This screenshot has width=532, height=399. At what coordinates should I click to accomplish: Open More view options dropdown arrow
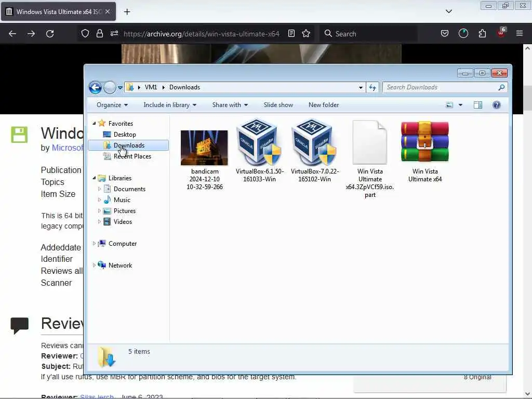point(460,105)
